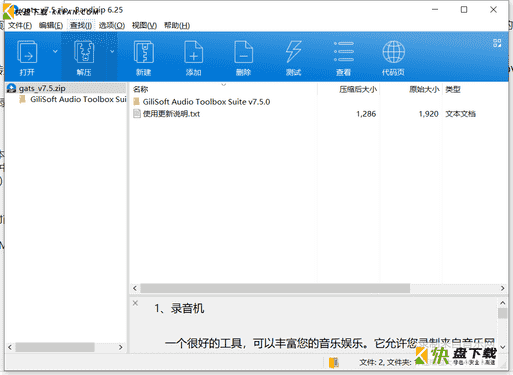This screenshot has width=513, height=375.
Task: Click the Extract (解压) toolbar icon
Action: (84, 52)
